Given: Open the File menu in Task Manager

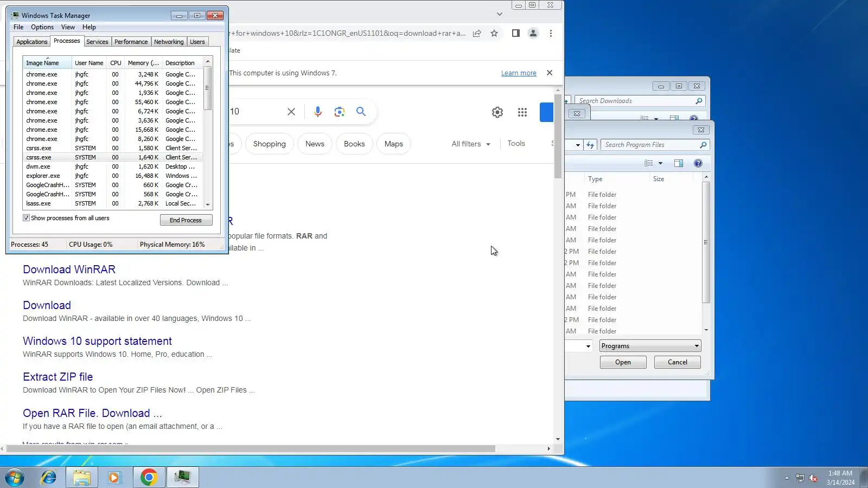Looking at the screenshot, I should coord(18,27).
